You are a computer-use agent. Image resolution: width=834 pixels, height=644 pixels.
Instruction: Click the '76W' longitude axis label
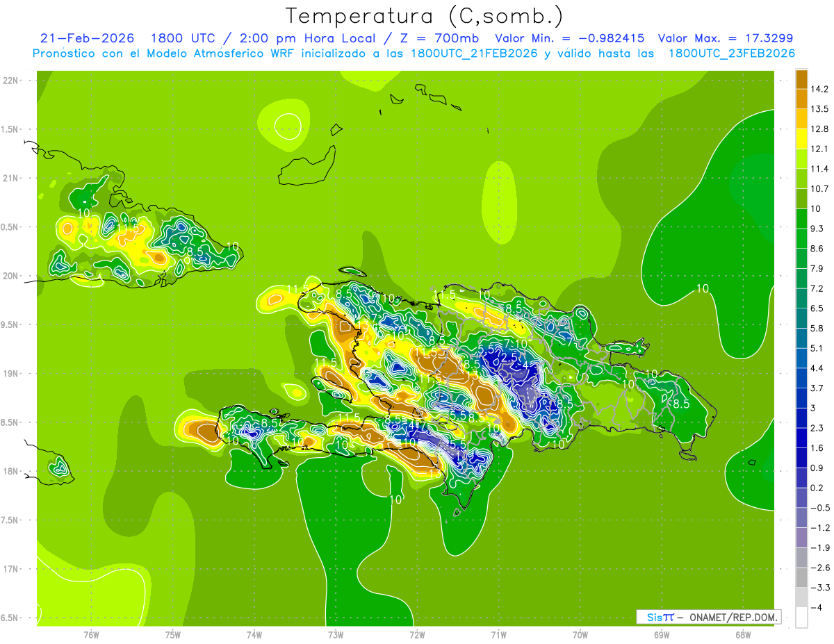(x=91, y=635)
